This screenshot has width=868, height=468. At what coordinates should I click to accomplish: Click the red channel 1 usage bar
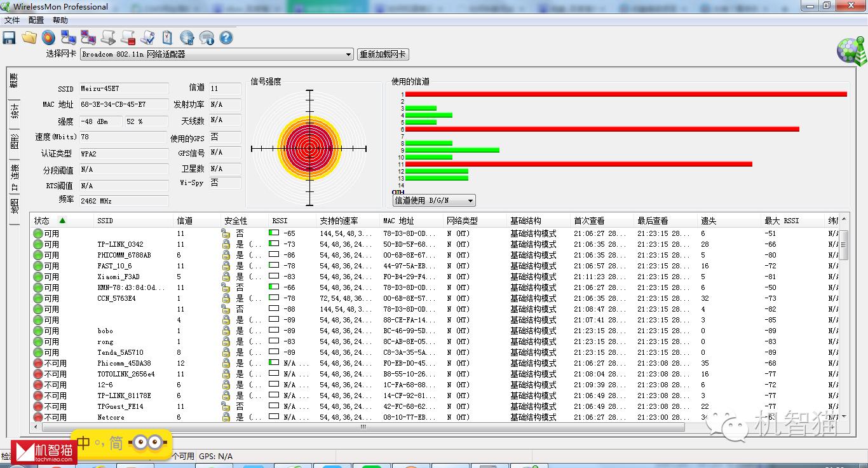point(625,94)
